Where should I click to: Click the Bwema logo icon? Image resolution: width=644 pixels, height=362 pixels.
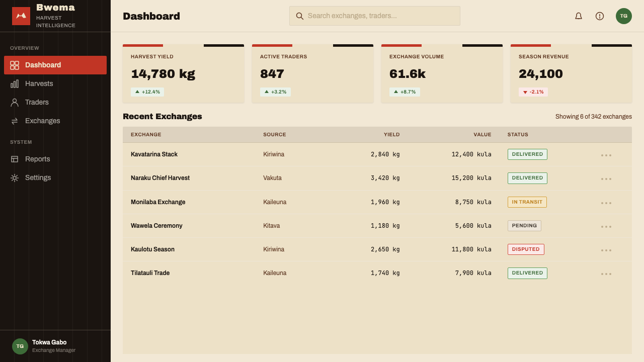coord(21,16)
